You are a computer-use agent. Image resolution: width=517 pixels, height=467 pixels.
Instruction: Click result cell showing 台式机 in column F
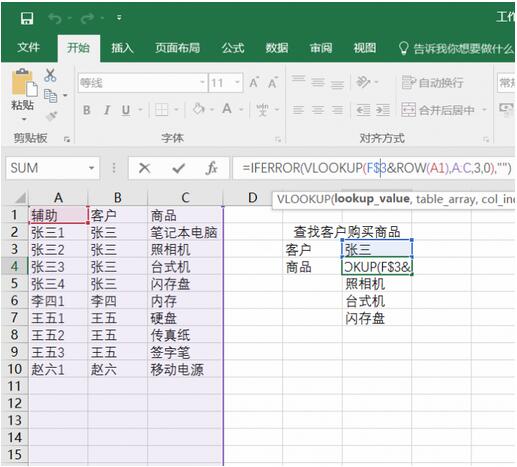[x=377, y=301]
